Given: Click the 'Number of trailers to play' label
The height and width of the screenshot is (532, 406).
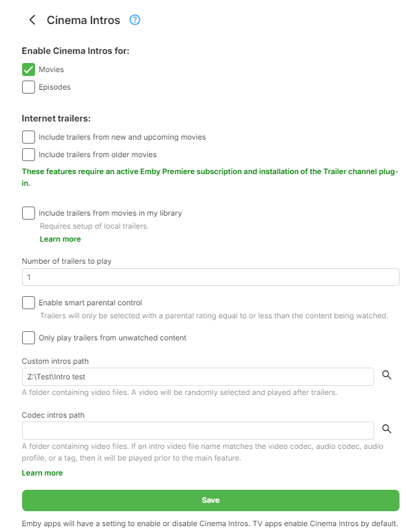Looking at the screenshot, I should pyautogui.click(x=67, y=261).
